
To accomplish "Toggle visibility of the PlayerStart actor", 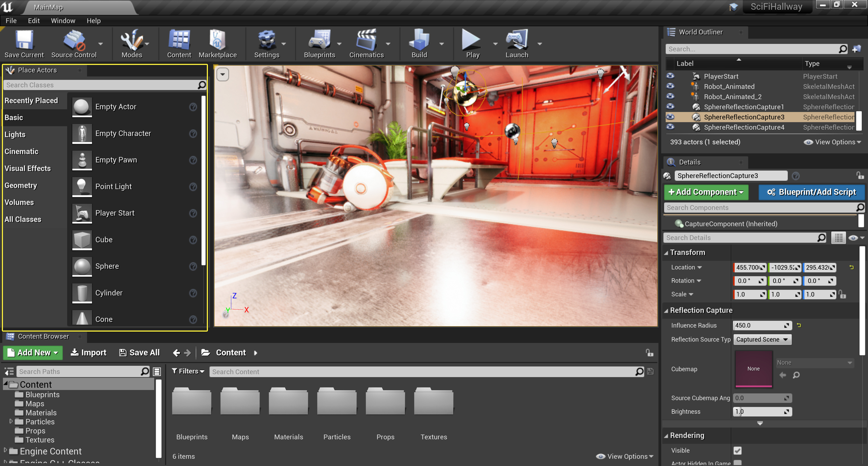I will 670,76.
